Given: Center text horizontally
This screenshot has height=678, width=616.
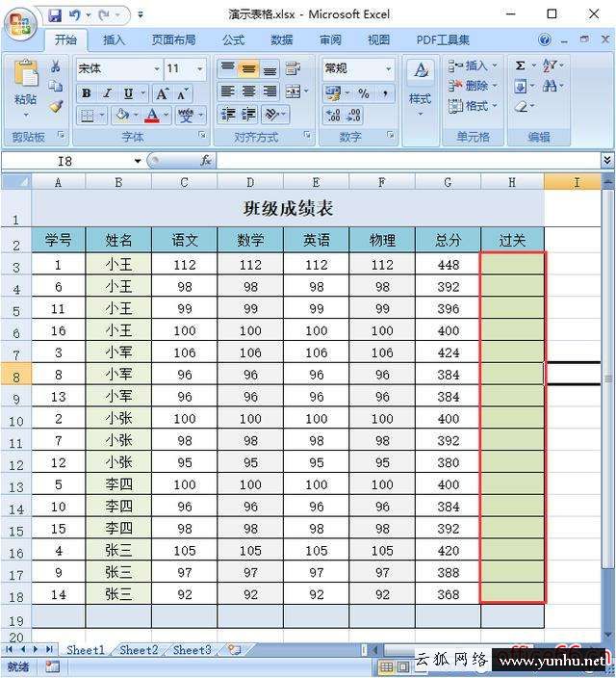Looking at the screenshot, I should (x=248, y=91).
